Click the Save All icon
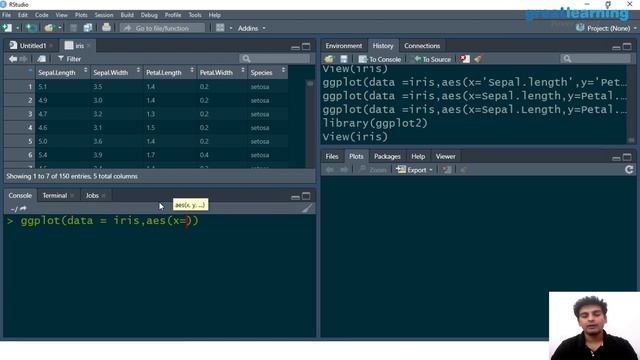 pos(87,28)
